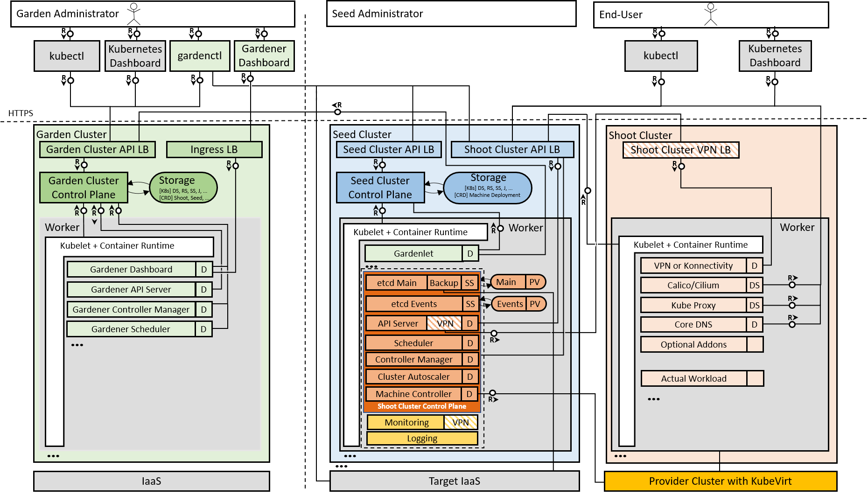Click the Provider Cluster with KubeVirt bar
The width and height of the screenshot is (868, 495).
(x=720, y=481)
